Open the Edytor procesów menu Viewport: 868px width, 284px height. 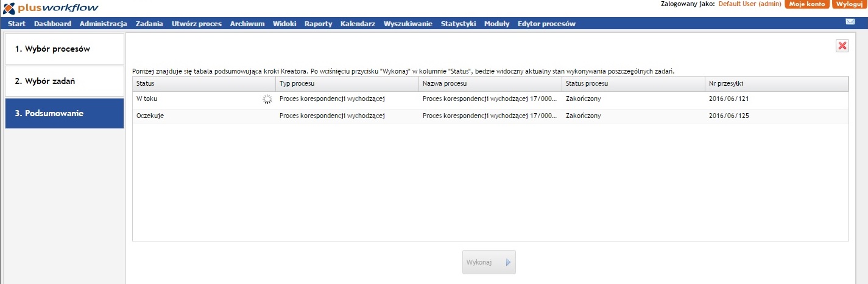point(546,24)
